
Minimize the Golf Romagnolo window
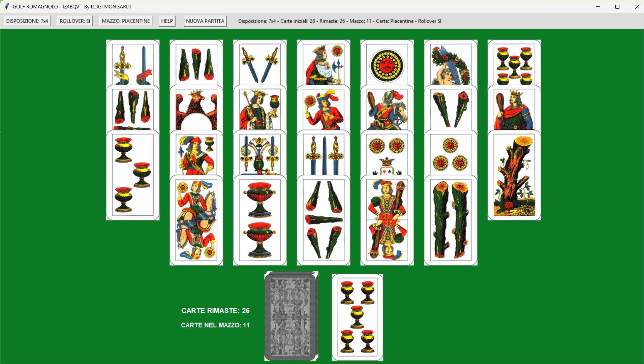click(x=598, y=6)
